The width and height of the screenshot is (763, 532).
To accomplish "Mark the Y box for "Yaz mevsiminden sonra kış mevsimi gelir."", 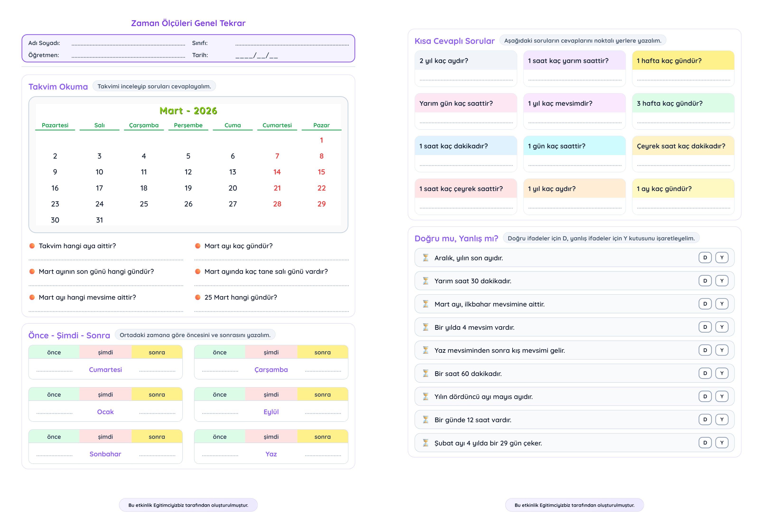I will point(722,350).
